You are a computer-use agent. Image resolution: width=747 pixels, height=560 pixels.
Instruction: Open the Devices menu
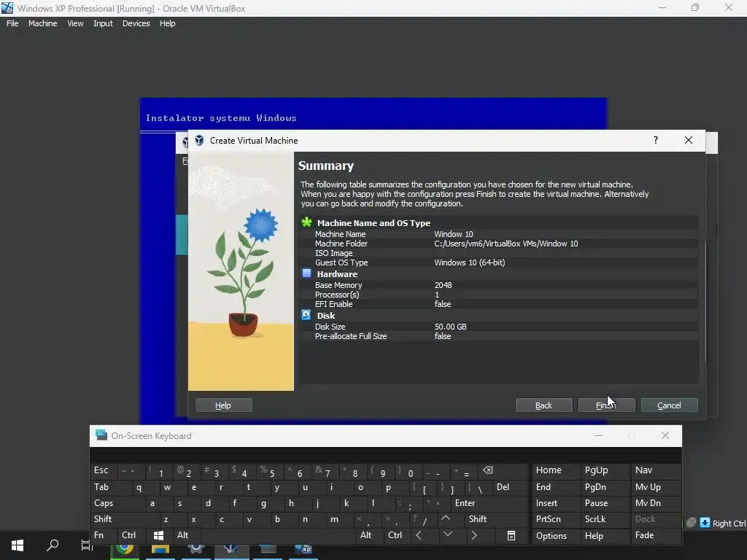tap(136, 23)
